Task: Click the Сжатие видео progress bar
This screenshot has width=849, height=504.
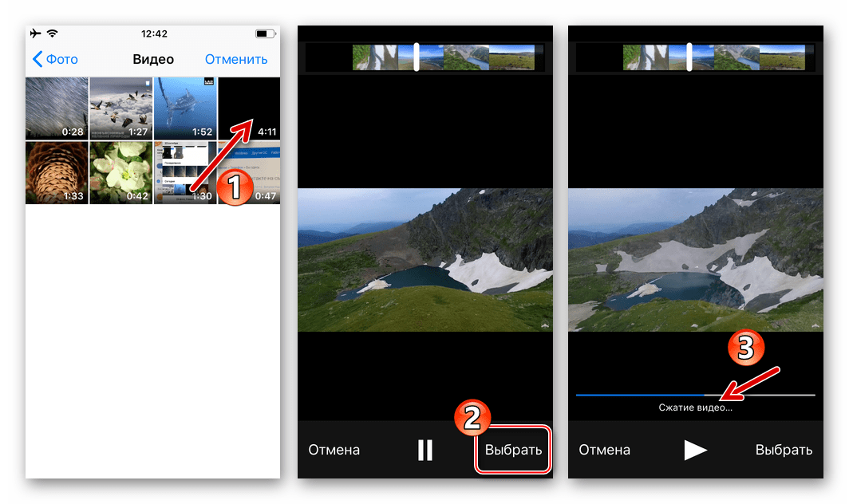Action: [695, 396]
